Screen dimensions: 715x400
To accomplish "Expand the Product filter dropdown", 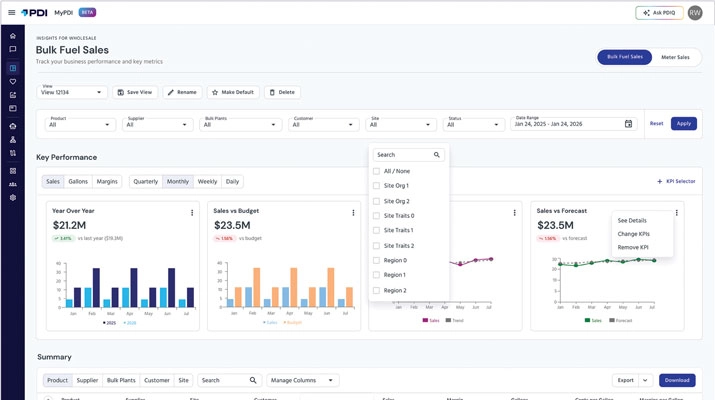I will (79, 124).
